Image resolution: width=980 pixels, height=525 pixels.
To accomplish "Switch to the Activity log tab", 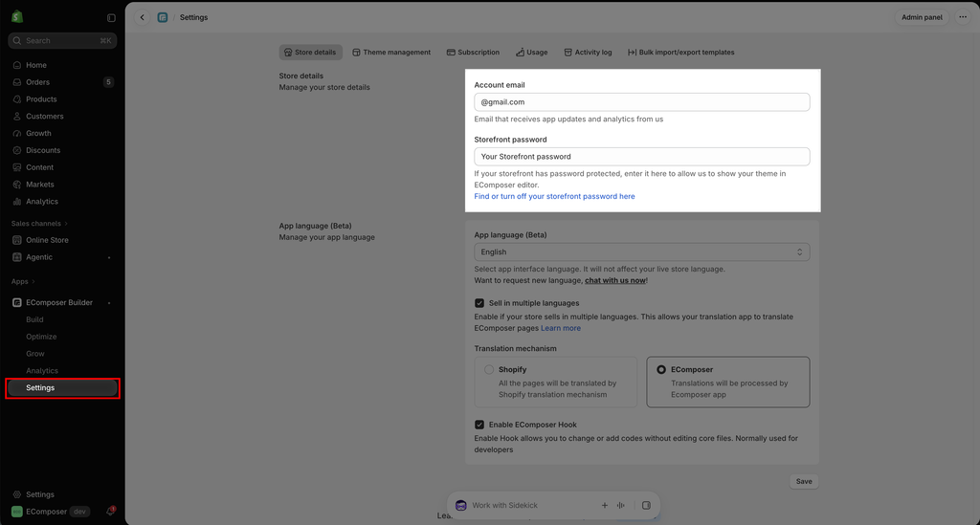I will tap(589, 53).
